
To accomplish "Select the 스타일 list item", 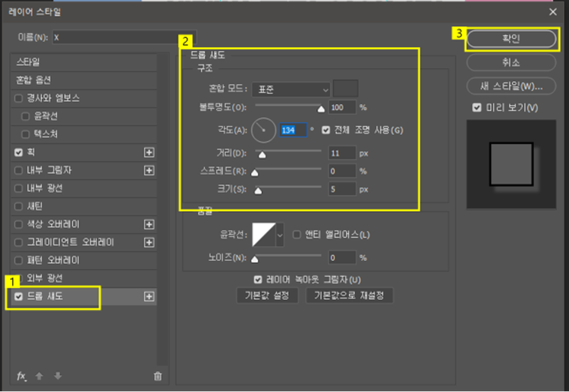I will pyautogui.click(x=83, y=62).
